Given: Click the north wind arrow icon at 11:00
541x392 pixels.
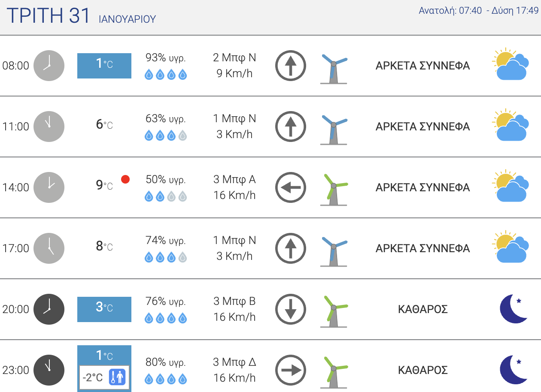Looking at the screenshot, I should [x=291, y=127].
